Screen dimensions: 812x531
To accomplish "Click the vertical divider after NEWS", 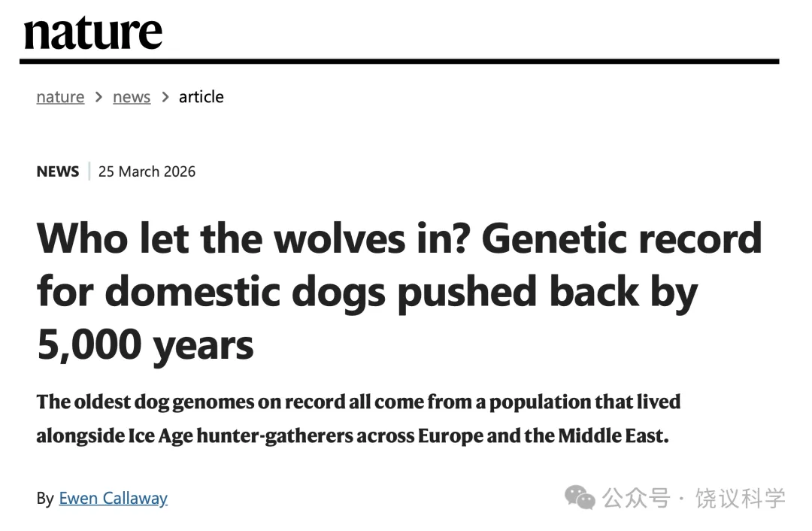I will pyautogui.click(x=89, y=171).
